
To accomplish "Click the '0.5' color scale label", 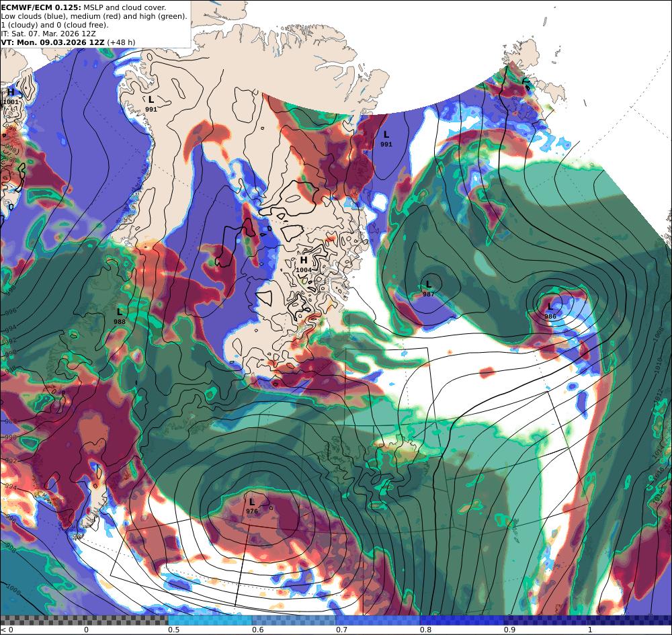I will pyautogui.click(x=173, y=630).
